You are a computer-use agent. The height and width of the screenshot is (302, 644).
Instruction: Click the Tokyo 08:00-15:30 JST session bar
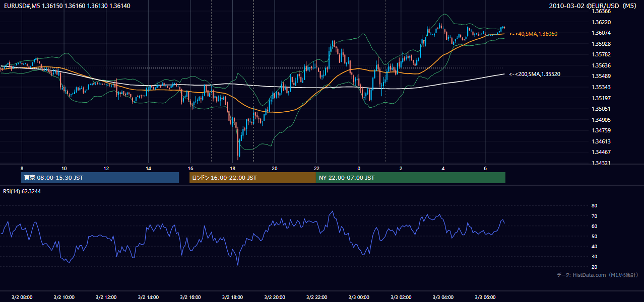(x=100, y=178)
